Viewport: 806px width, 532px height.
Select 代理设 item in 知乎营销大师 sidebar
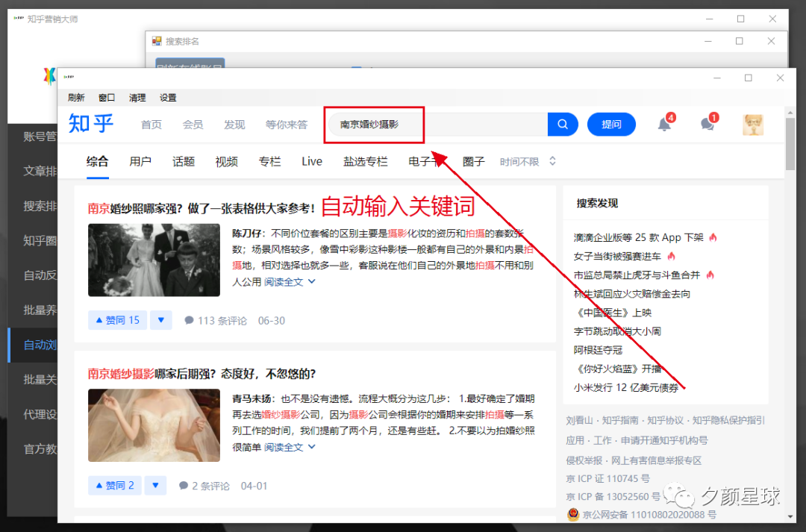pos(33,414)
